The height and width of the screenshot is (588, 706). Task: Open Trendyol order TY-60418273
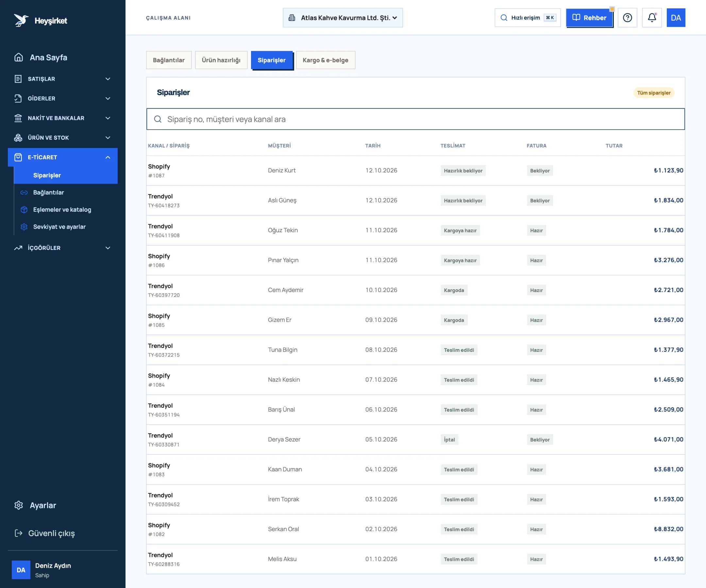(415, 201)
